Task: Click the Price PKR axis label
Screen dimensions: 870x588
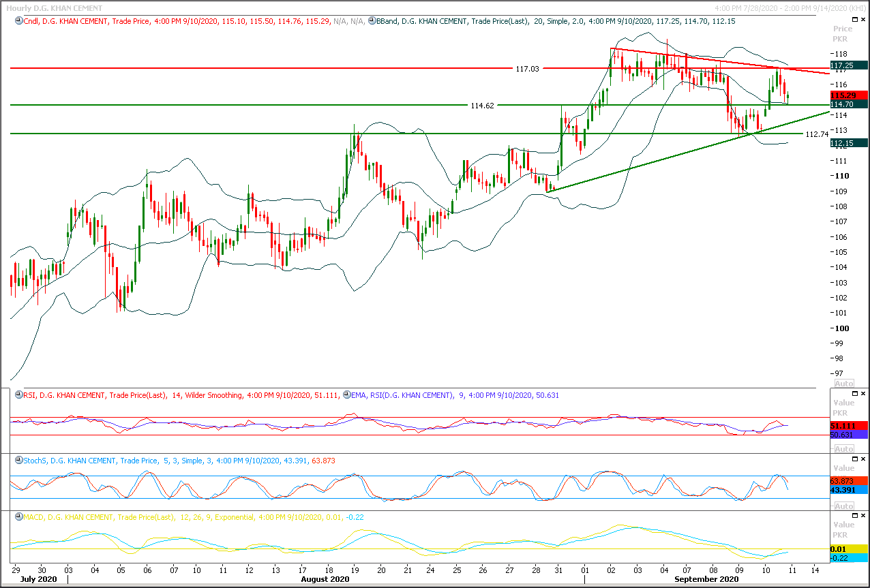Action: (843, 33)
